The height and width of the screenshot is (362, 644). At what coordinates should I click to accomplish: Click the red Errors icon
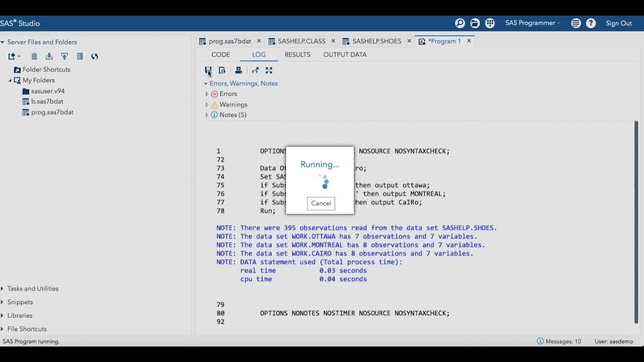[214, 94]
